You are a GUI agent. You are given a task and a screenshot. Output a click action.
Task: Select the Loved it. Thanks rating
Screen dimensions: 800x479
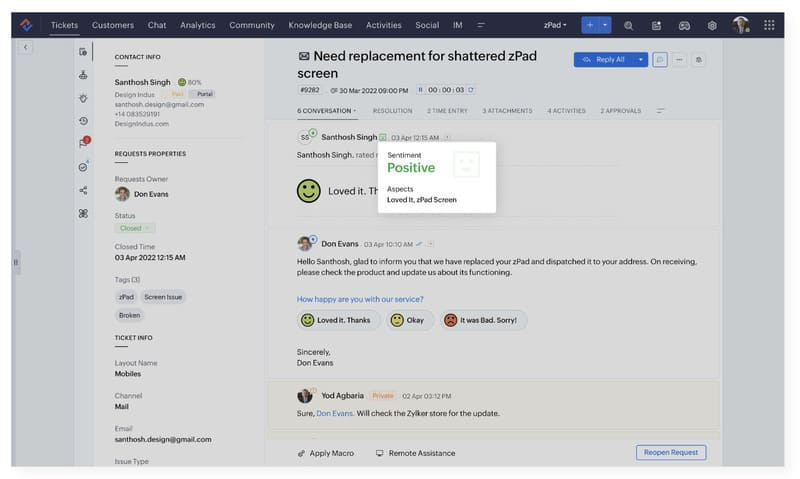tap(338, 320)
